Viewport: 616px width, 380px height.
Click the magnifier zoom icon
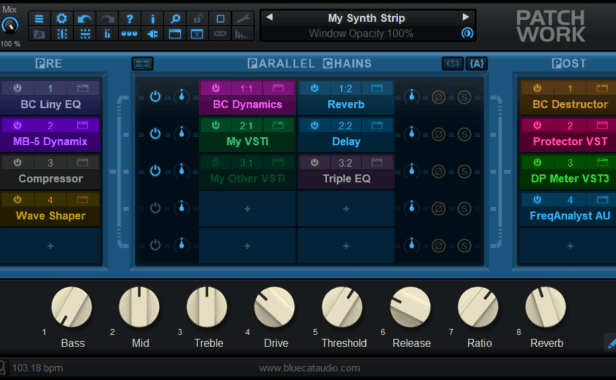[175, 18]
